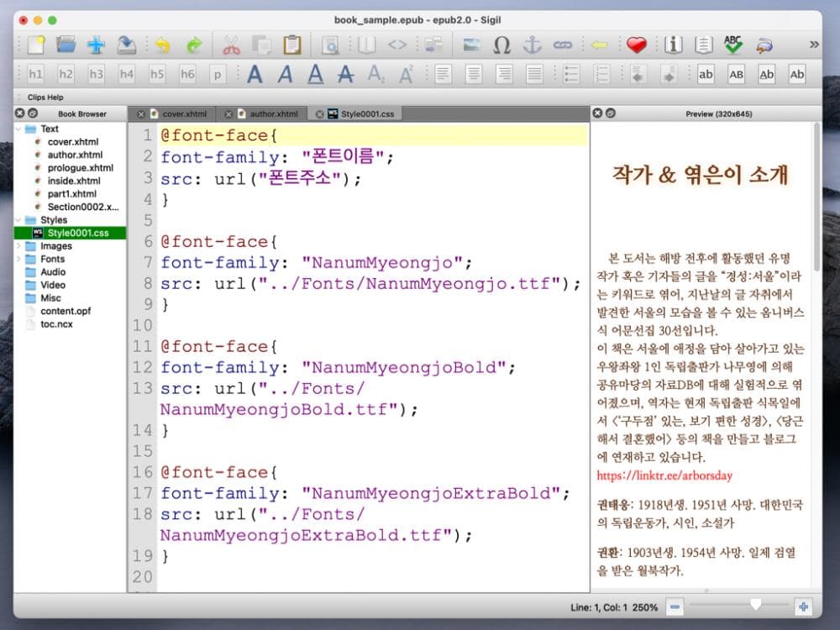Justify text alignment icon
Viewport: 840px width, 630px height.
[x=534, y=74]
